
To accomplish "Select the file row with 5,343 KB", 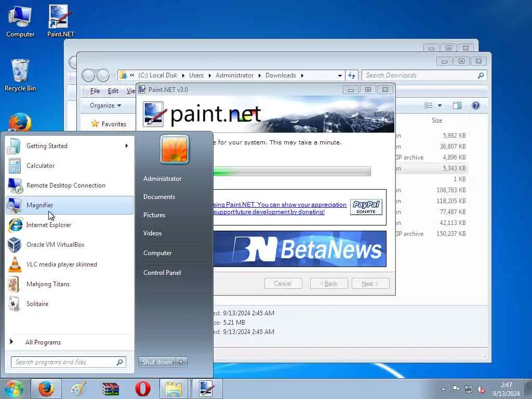I will tap(432, 168).
